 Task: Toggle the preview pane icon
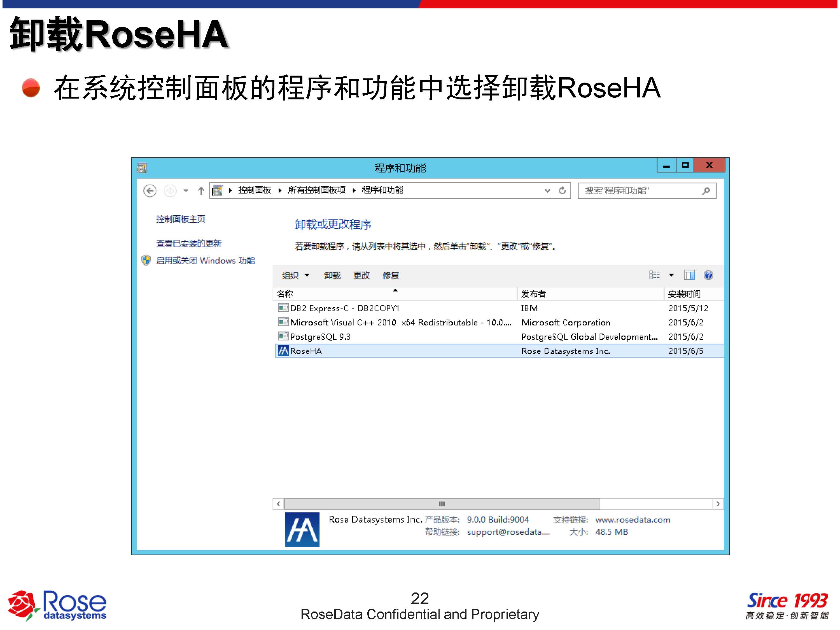coord(689,275)
